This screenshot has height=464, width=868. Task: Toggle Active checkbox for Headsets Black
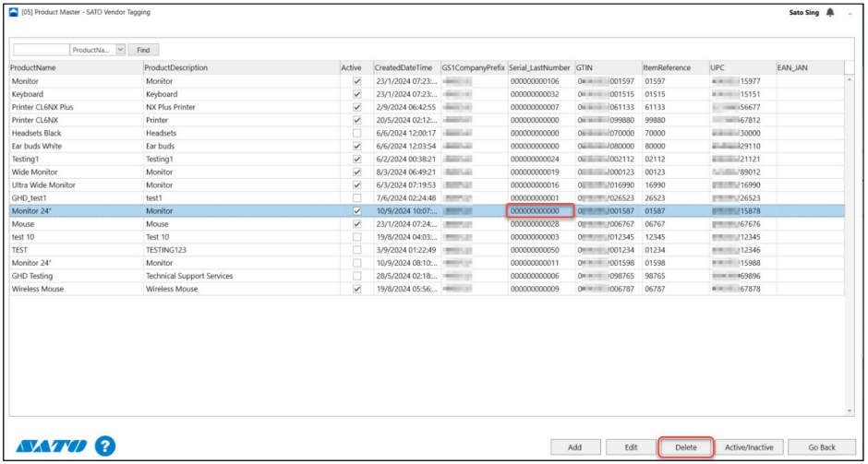[x=356, y=133]
